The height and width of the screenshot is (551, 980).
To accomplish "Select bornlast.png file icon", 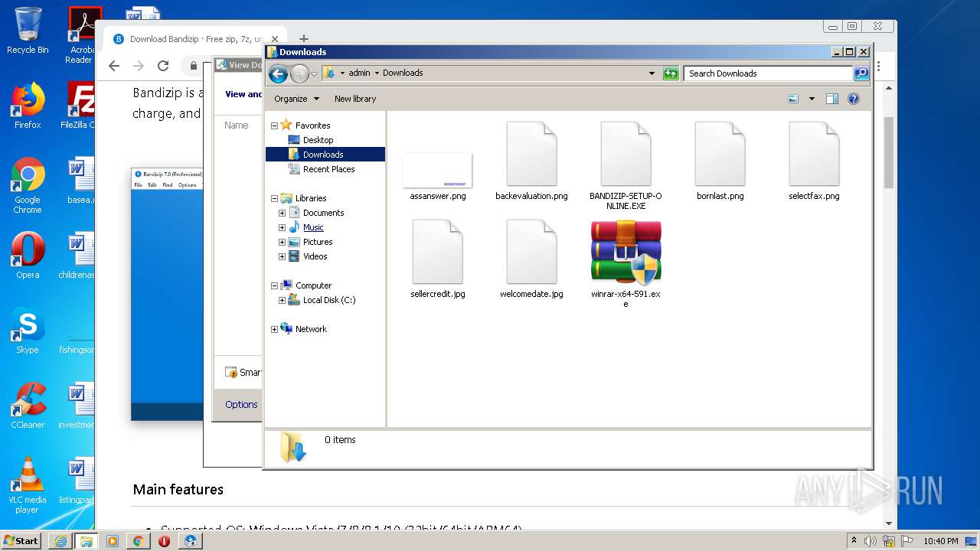I will pyautogui.click(x=720, y=154).
